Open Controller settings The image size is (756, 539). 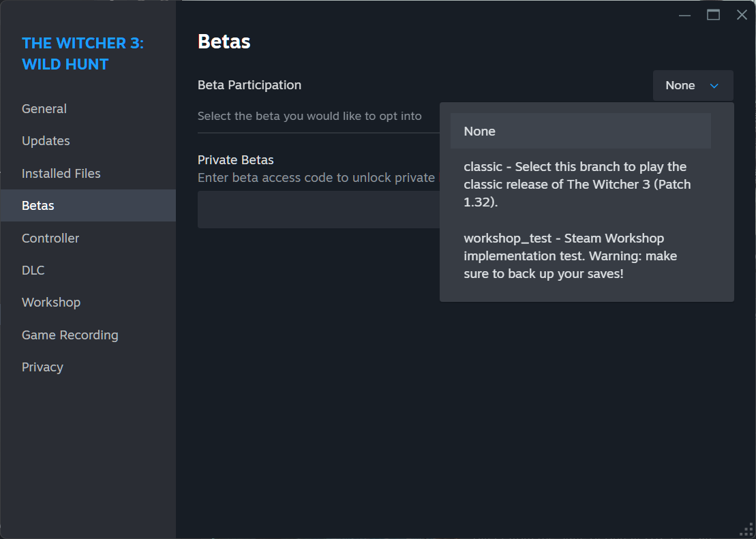point(88,238)
